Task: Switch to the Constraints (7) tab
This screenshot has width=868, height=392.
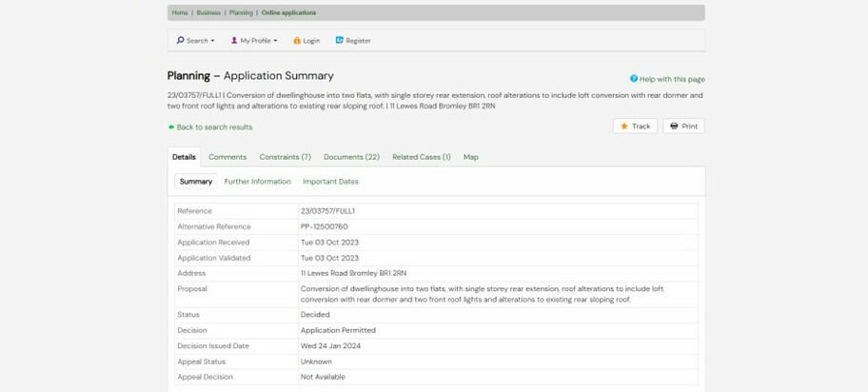Action: pos(286,157)
